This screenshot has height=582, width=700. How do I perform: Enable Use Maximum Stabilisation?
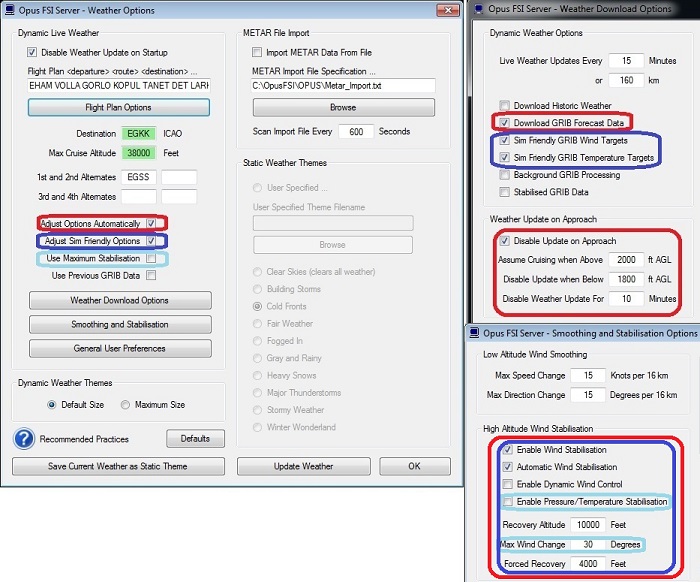[151, 258]
